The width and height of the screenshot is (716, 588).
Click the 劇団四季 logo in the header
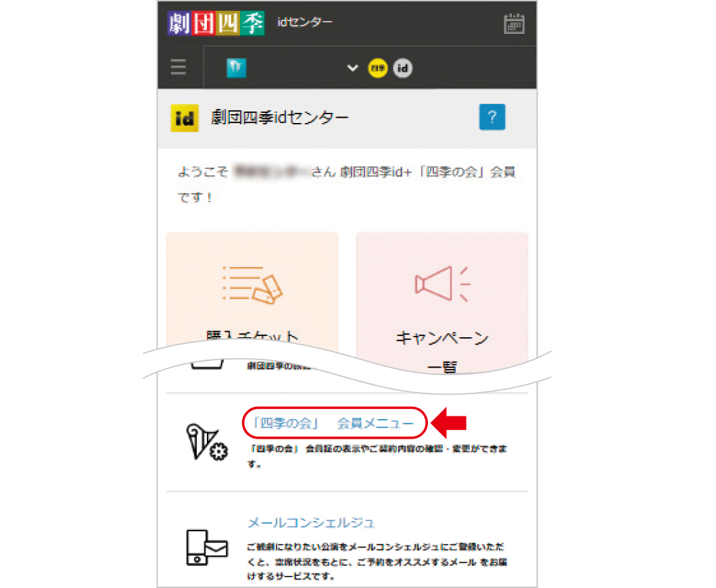[x=216, y=23]
